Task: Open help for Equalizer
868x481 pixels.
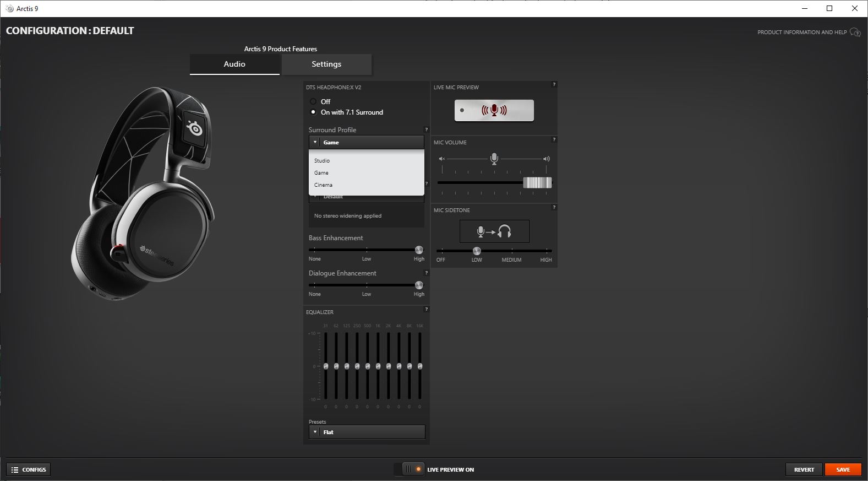Action: [x=426, y=309]
